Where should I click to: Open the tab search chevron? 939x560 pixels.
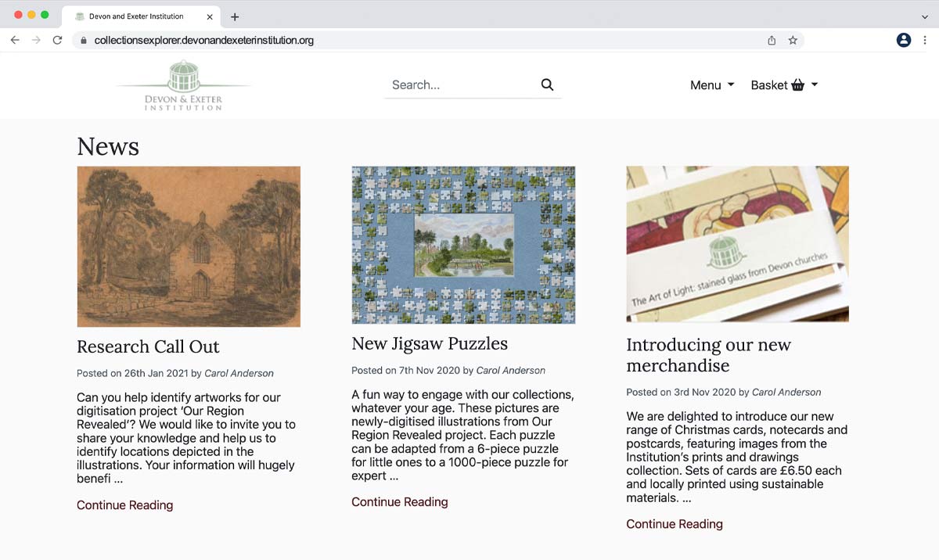click(x=925, y=16)
